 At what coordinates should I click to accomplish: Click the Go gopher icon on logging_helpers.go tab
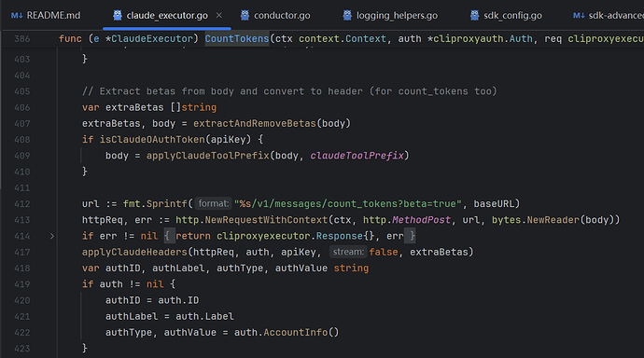point(347,15)
